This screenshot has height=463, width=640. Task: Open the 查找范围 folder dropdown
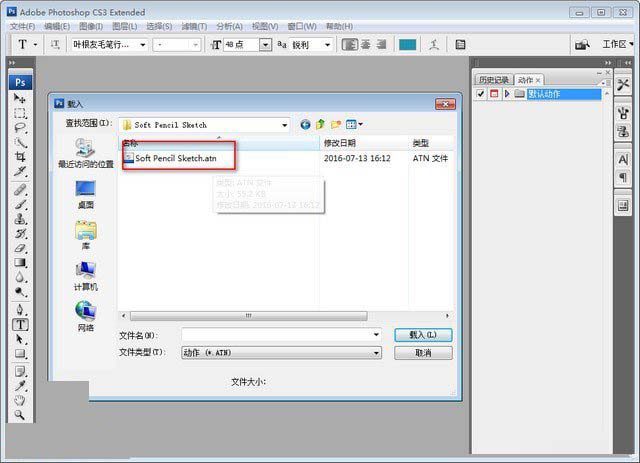click(284, 125)
